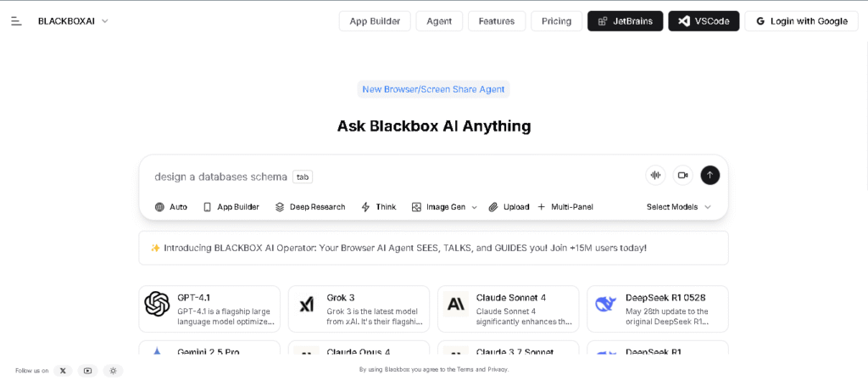Click the New Browser/Screen Share Agent link

click(433, 89)
